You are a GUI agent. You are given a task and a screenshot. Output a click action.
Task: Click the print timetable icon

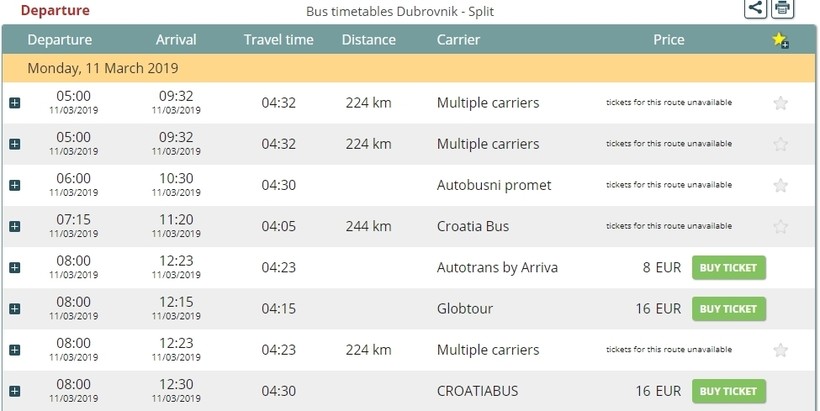tap(782, 9)
